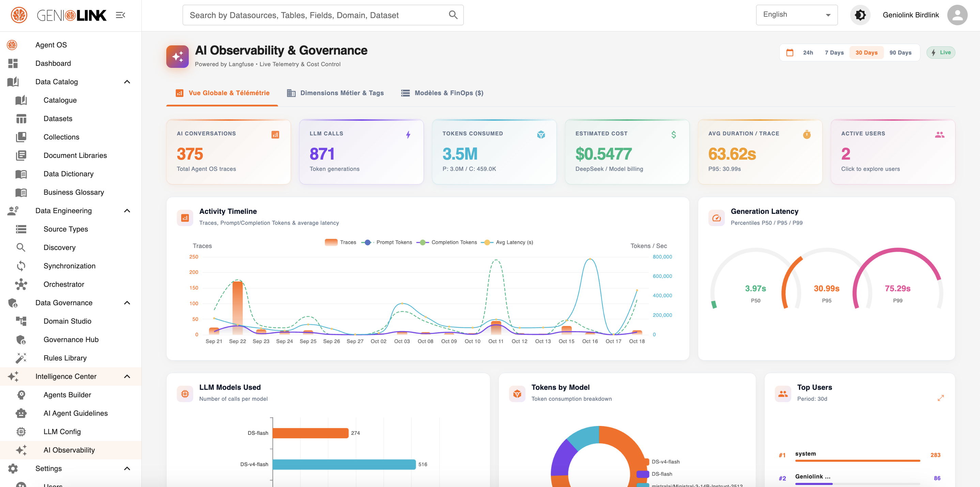
Task: Collapse the Settings section
Action: click(127, 468)
